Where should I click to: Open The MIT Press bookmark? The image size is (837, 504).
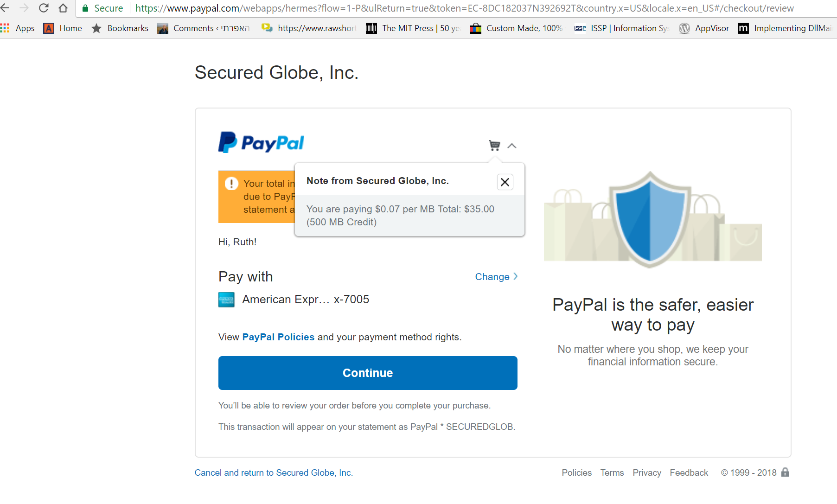coord(413,28)
